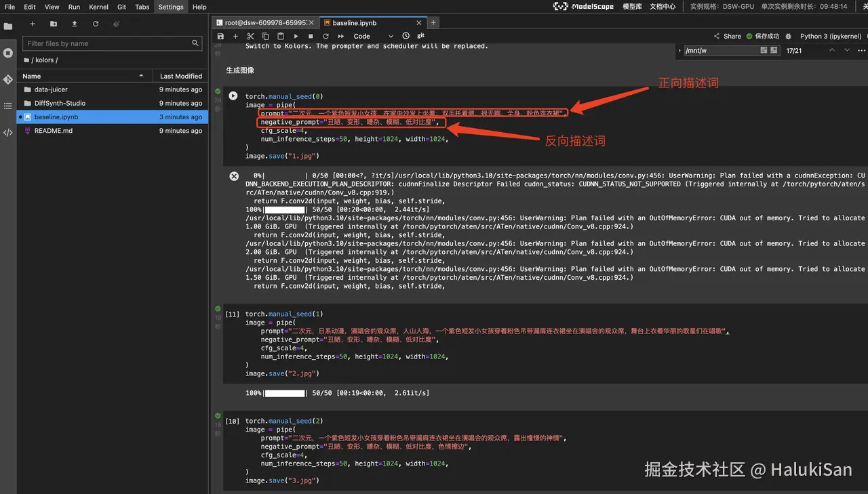Open the cell type dropdown showing Code
Viewport: 868px width, 494px height.
[372, 36]
